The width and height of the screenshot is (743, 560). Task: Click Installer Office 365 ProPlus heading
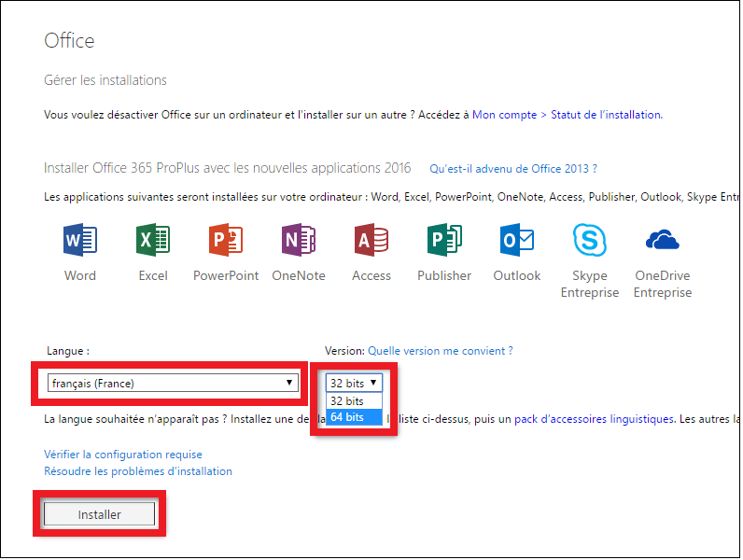pos(228,168)
